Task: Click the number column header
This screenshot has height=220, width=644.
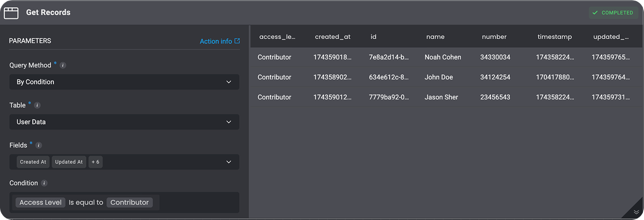Action: pos(494,37)
